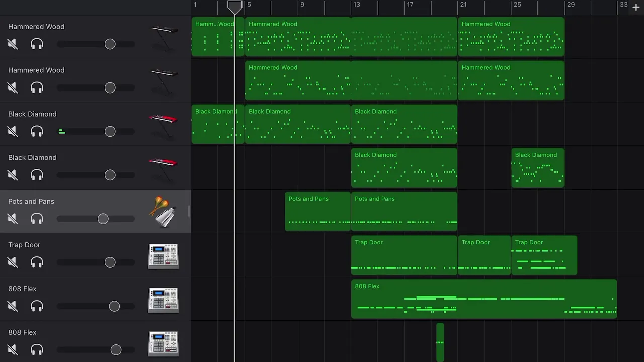Open the second Hammered Wood keyboard instrument icon
This screenshot has height=362, width=644.
pos(164,81)
